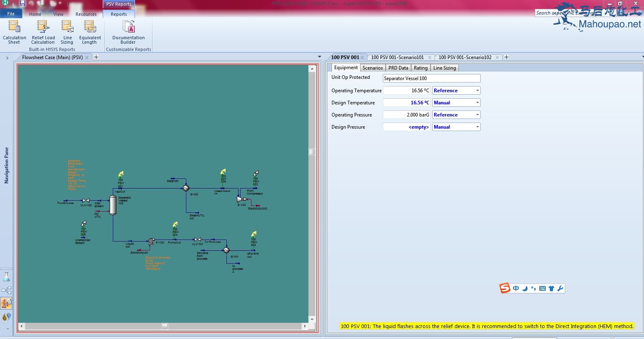Click the Design Temperature value field
The width and height of the screenshot is (644, 339).
(407, 103)
